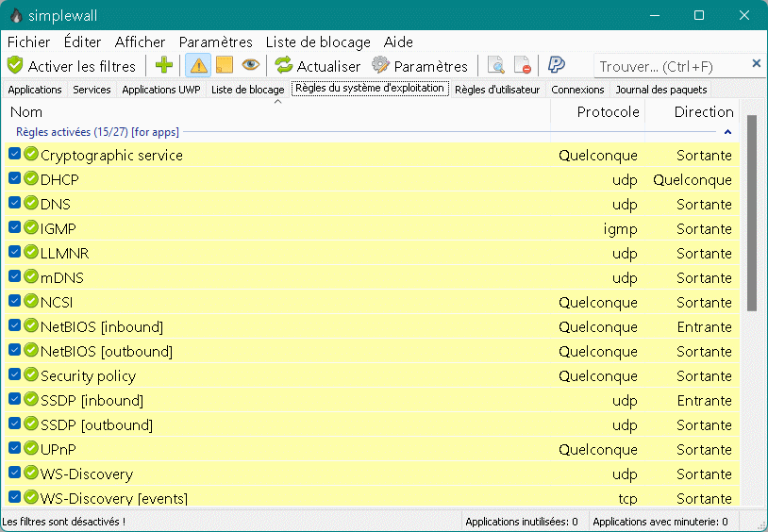Image resolution: width=768 pixels, height=532 pixels.
Task: Open the Paramètres menu in menu bar
Action: tap(215, 42)
